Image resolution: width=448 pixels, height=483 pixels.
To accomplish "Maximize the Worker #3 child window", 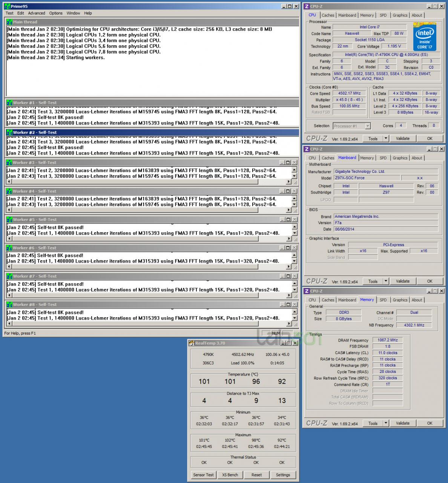I will (288, 163).
